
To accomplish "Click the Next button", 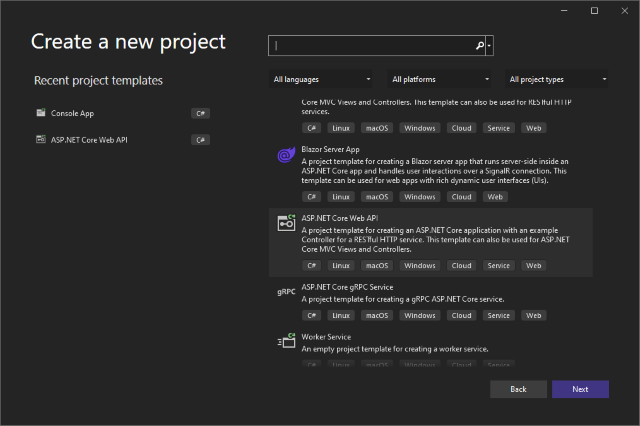I will tap(580, 389).
